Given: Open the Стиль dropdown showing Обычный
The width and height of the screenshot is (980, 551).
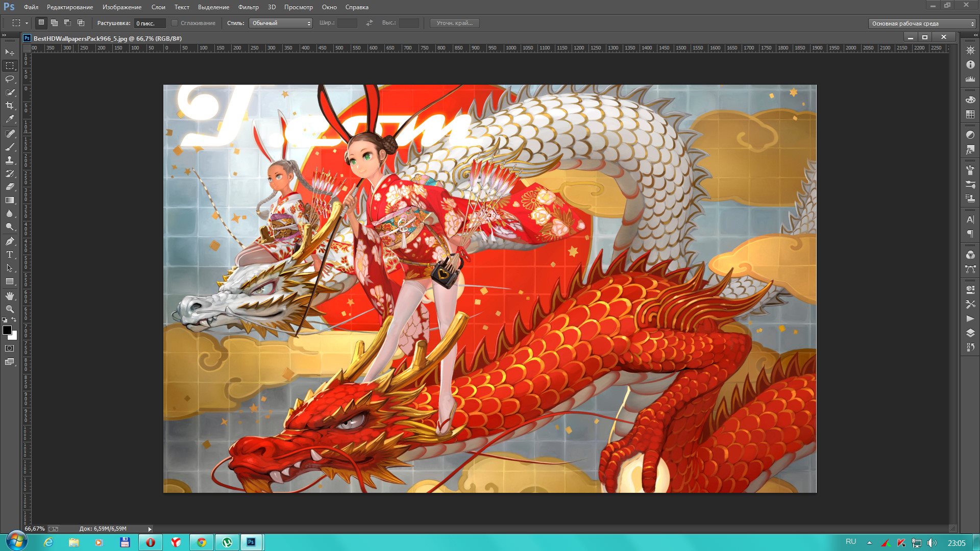Looking at the screenshot, I should click(281, 23).
